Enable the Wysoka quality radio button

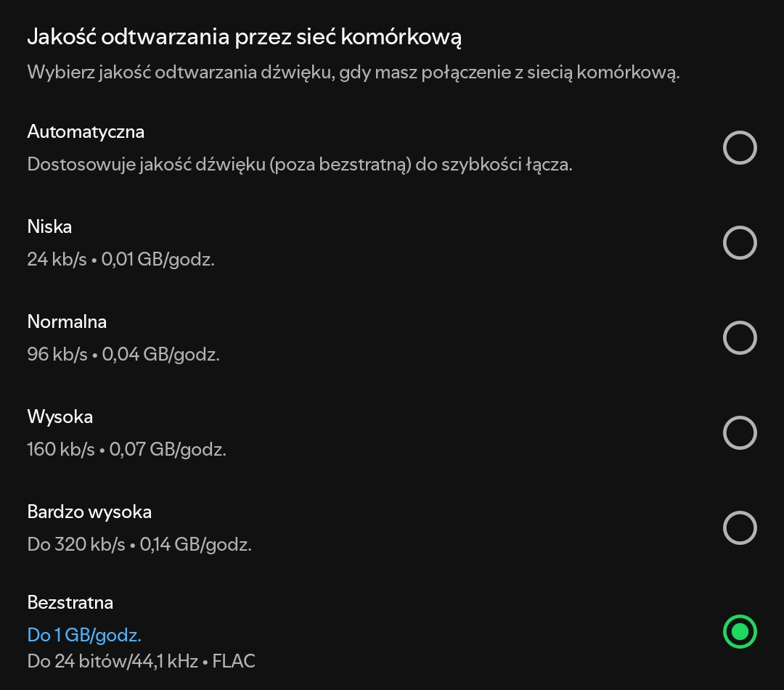[x=740, y=433]
